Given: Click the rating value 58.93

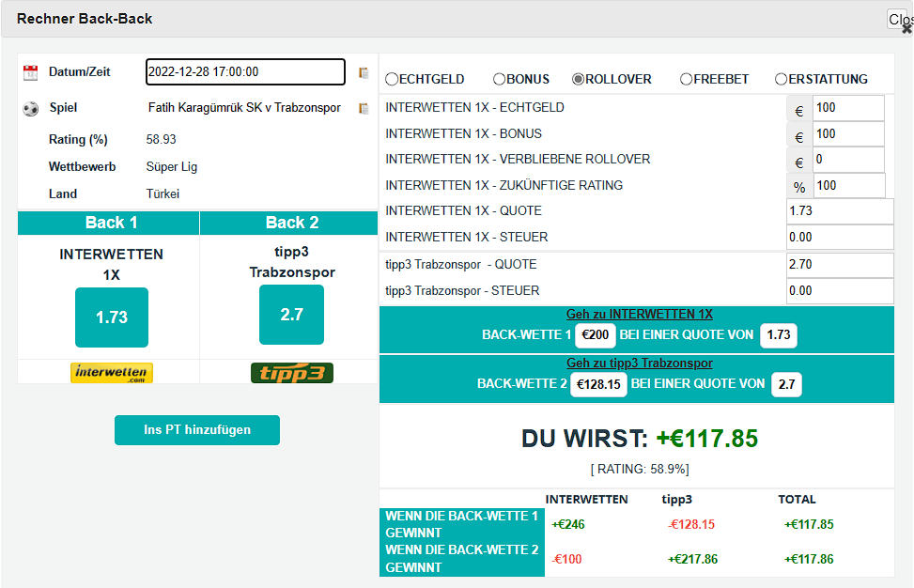Looking at the screenshot, I should coord(161,140).
